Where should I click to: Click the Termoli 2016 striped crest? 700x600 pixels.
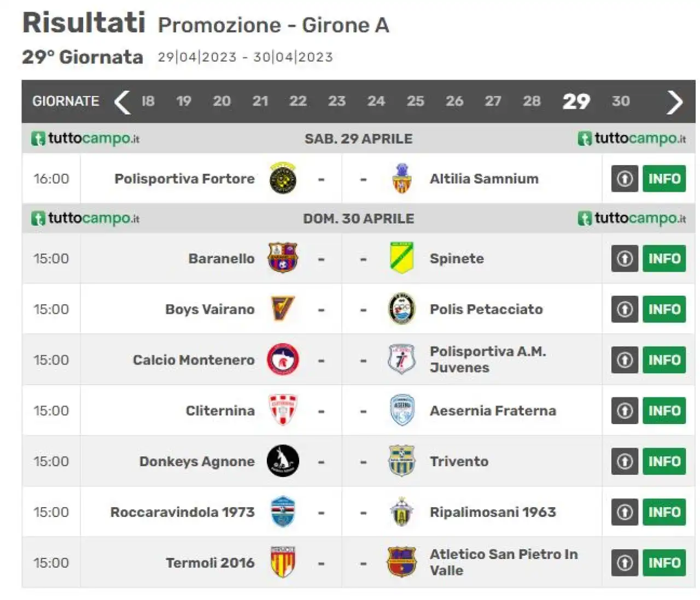[283, 562]
